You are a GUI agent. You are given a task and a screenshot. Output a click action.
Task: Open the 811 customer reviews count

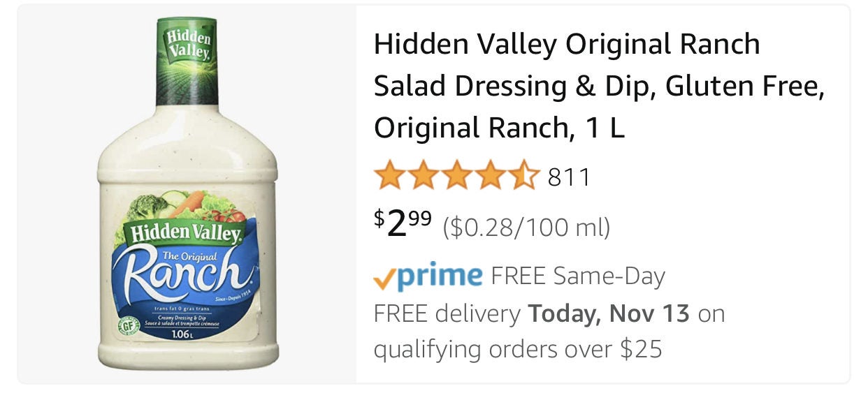click(x=569, y=177)
